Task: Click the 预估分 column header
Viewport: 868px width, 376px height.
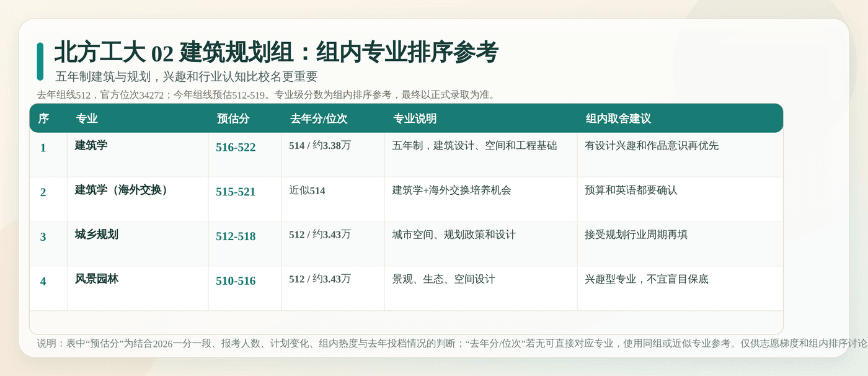Action: (233, 119)
